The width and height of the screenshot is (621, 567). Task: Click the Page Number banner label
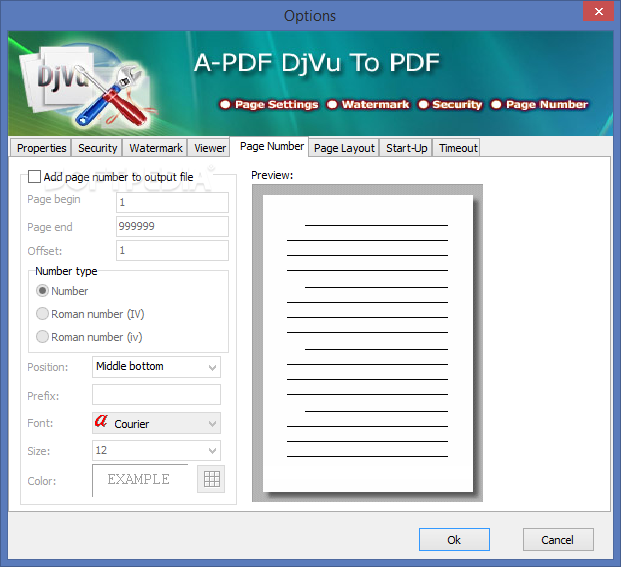tap(547, 105)
